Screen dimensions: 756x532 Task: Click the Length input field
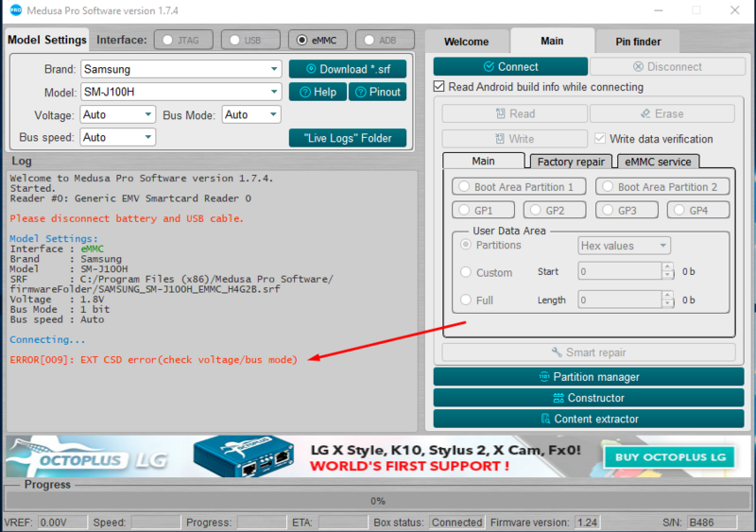[620, 300]
